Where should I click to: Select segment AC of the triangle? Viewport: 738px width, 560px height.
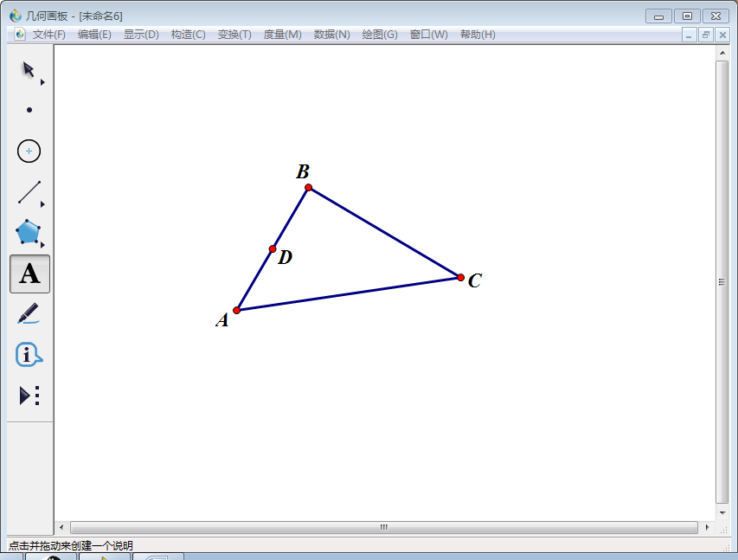(x=349, y=294)
